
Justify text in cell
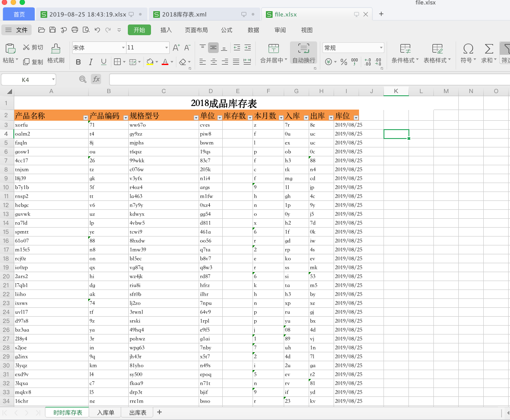click(x=236, y=62)
